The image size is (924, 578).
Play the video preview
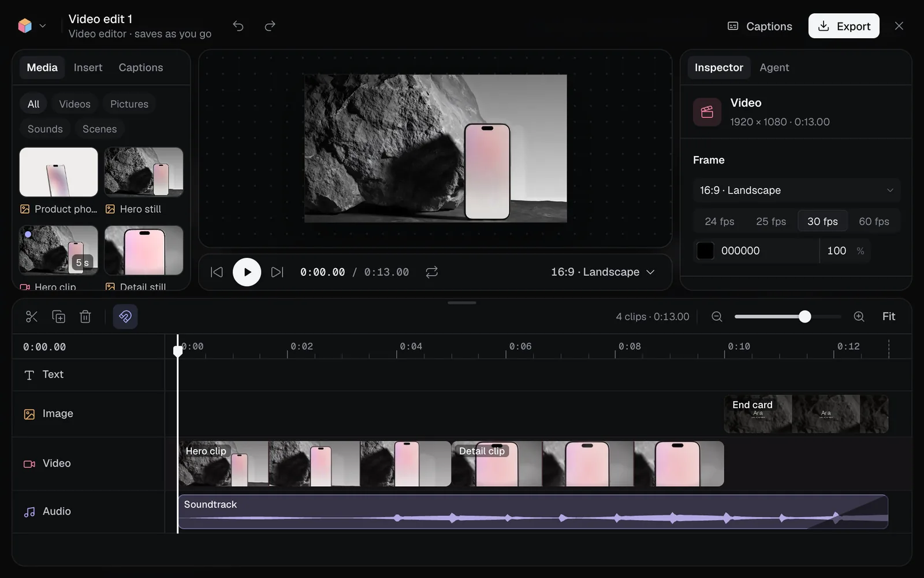coord(247,272)
